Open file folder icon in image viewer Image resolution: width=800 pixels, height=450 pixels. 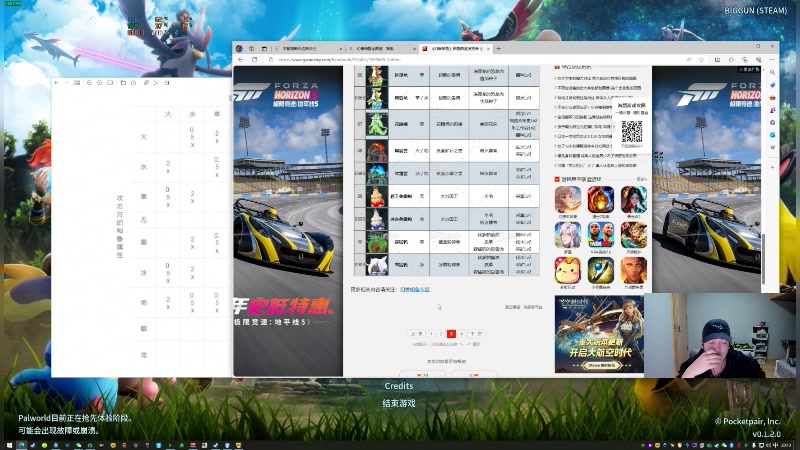click(x=123, y=83)
